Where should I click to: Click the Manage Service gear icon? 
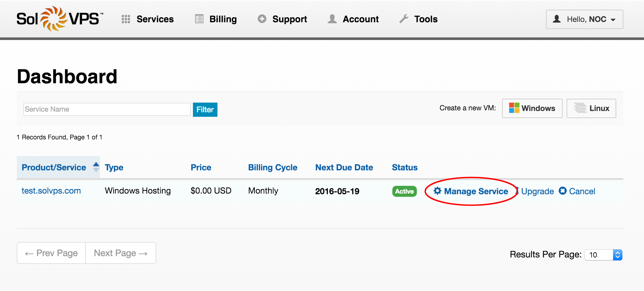tap(437, 191)
